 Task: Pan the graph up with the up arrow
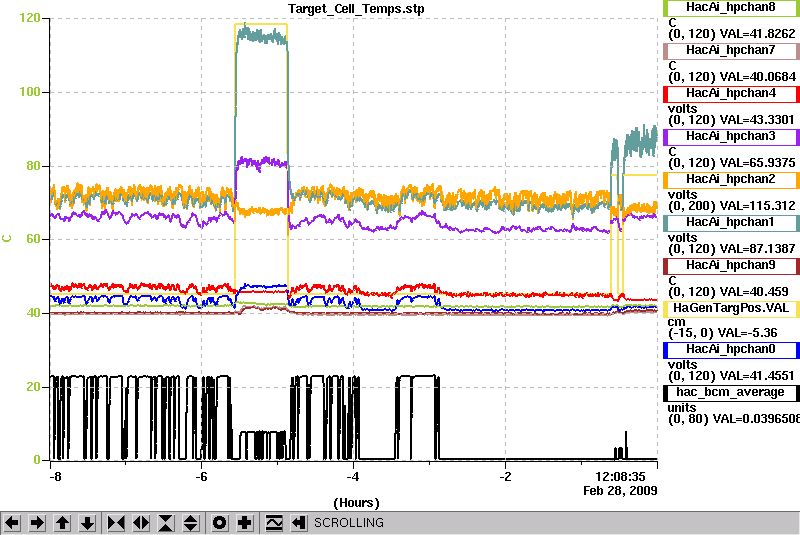click(x=62, y=523)
